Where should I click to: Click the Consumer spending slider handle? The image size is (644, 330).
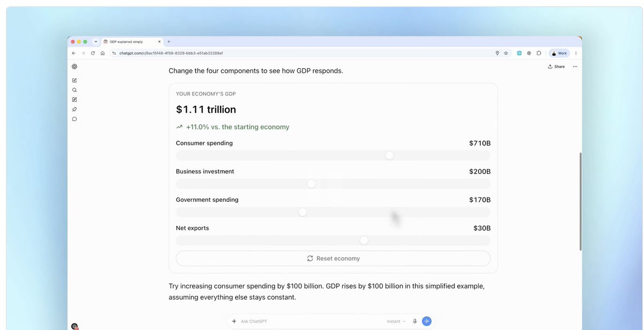(x=390, y=156)
